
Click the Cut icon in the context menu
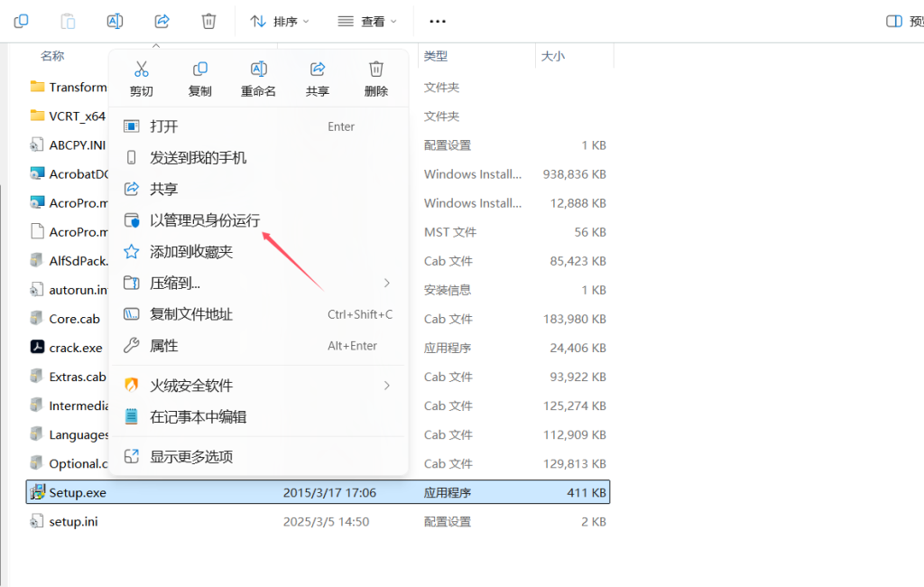(141, 69)
